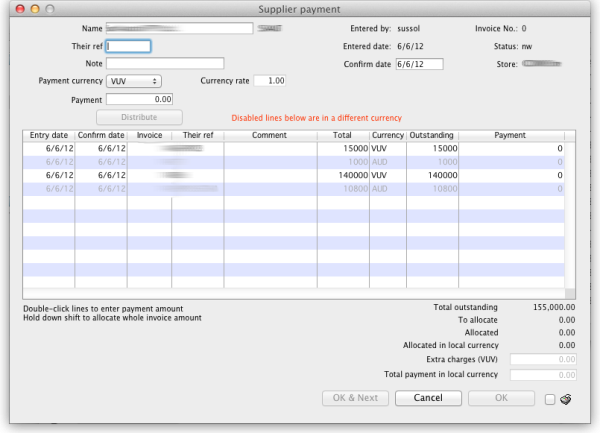Click the Total column header
Screen dimensions: 600x433
(x=344, y=135)
